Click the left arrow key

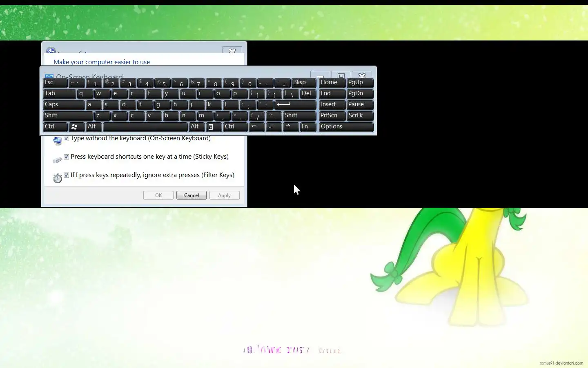pos(257,127)
